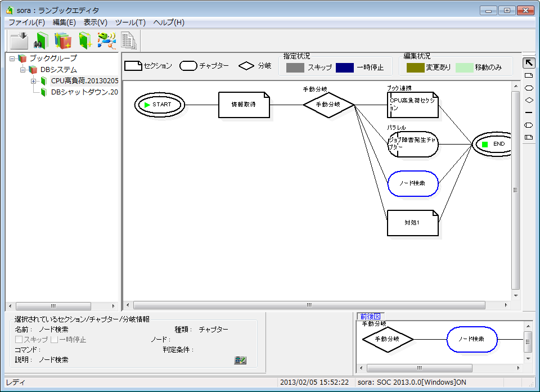Select the DBシステム tree item
The height and width of the screenshot is (392, 540).
pyautogui.click(x=58, y=70)
